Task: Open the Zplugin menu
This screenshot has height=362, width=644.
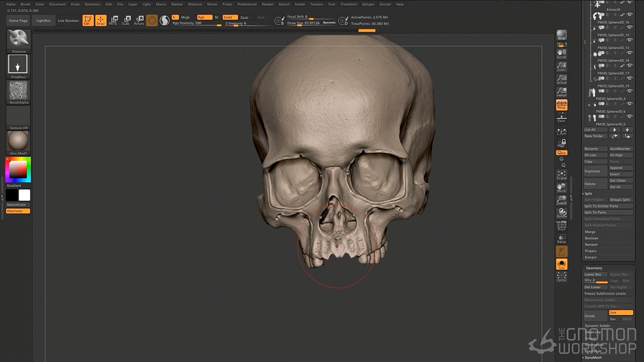Action: tap(368, 4)
